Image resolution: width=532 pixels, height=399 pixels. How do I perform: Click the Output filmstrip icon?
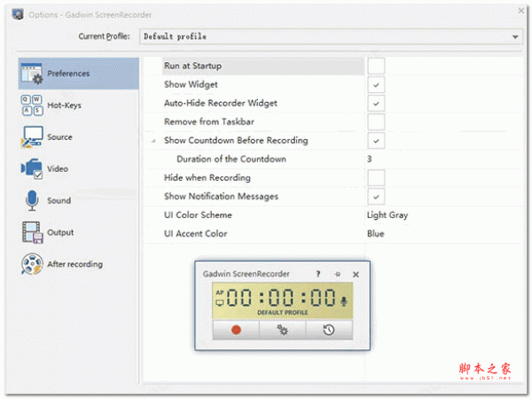pyautogui.click(x=32, y=232)
